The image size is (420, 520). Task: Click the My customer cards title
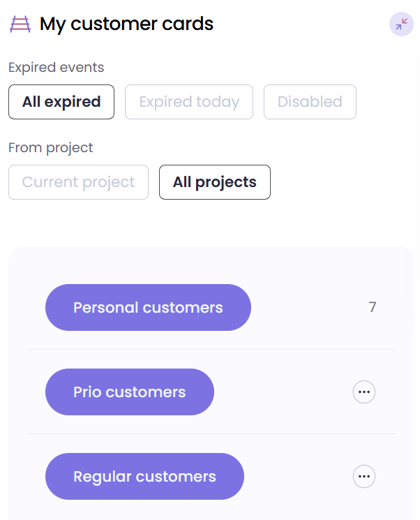(x=126, y=24)
